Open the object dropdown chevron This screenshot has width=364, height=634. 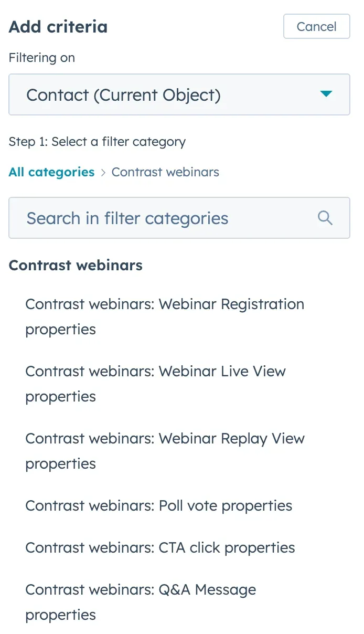click(x=326, y=94)
